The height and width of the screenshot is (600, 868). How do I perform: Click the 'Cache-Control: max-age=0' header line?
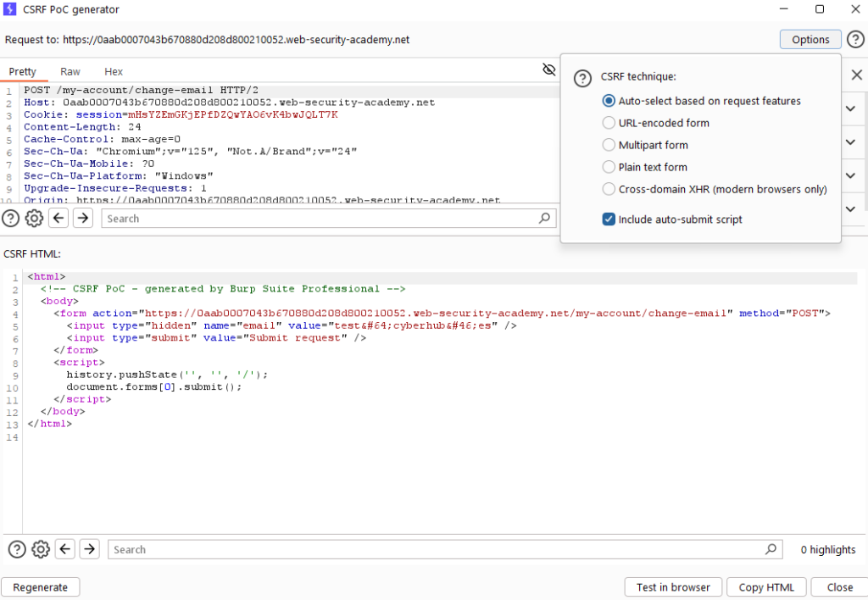point(102,139)
